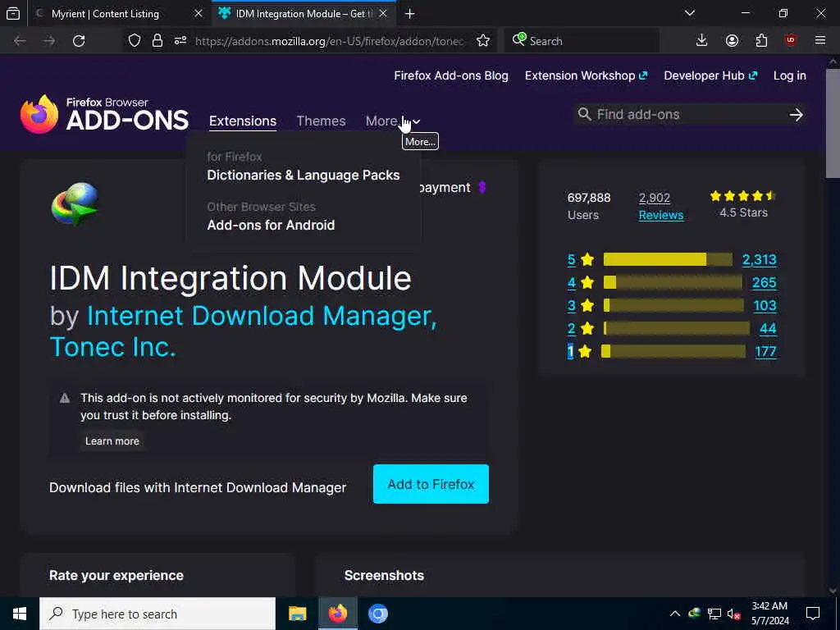Screen dimensions: 840x630
Task: Choose Dictionaries & Language Packs
Action: click(x=304, y=176)
